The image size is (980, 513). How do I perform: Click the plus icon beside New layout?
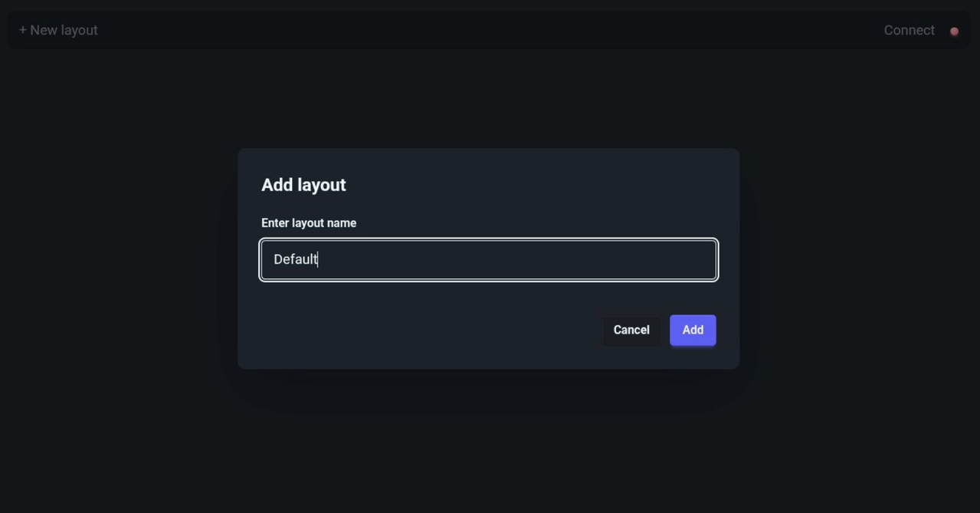tap(22, 31)
